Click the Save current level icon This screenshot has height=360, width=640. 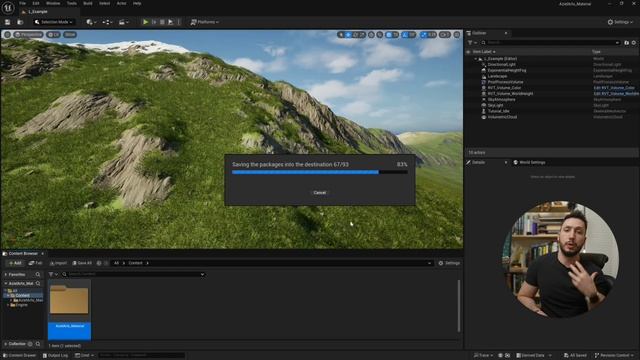(x=7, y=22)
